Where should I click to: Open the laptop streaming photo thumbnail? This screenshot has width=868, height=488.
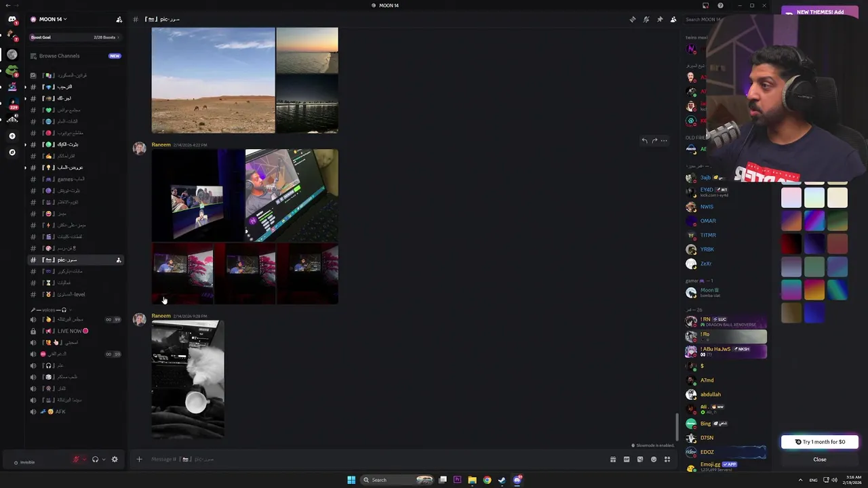click(292, 195)
